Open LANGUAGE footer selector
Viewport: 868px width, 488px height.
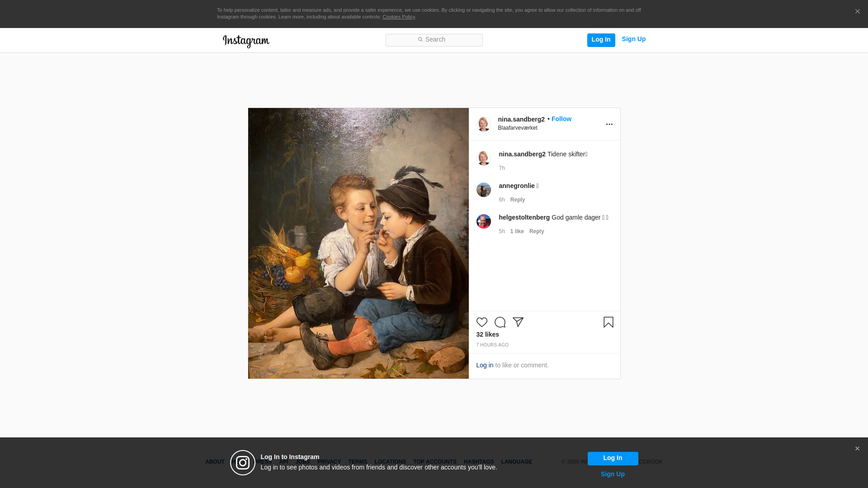pyautogui.click(x=517, y=462)
